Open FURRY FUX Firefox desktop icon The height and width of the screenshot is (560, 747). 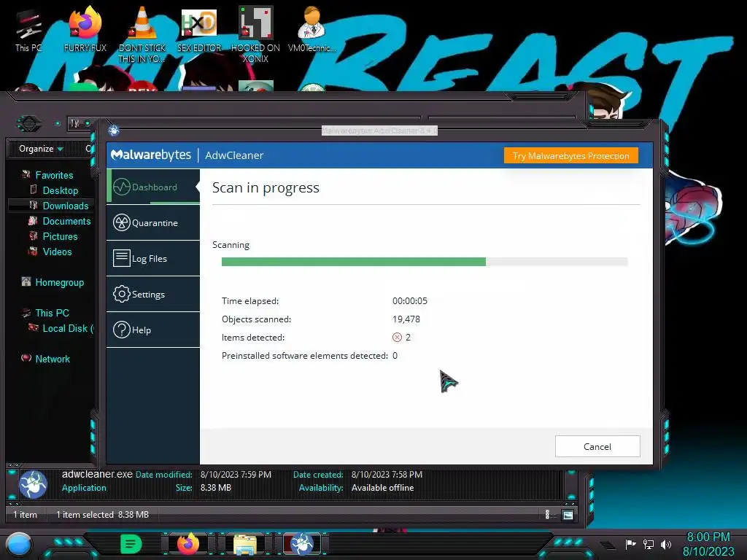pos(85,29)
